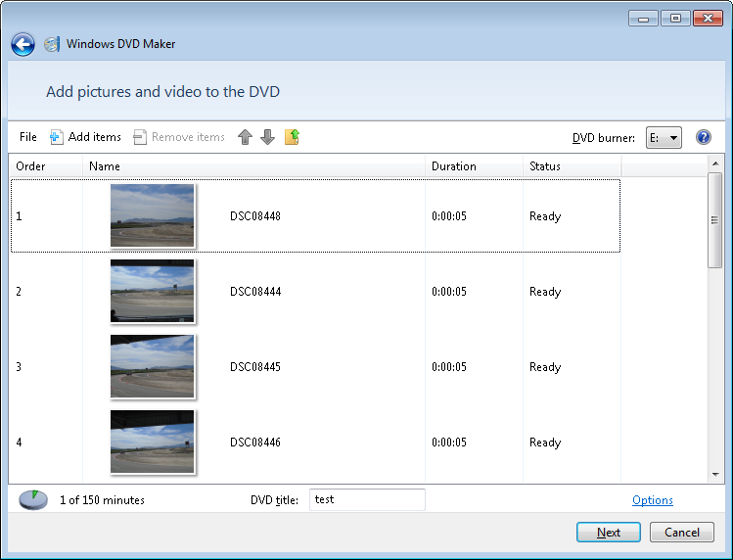Select the DSC08448 thumbnail
This screenshot has width=733, height=560.
[x=152, y=215]
